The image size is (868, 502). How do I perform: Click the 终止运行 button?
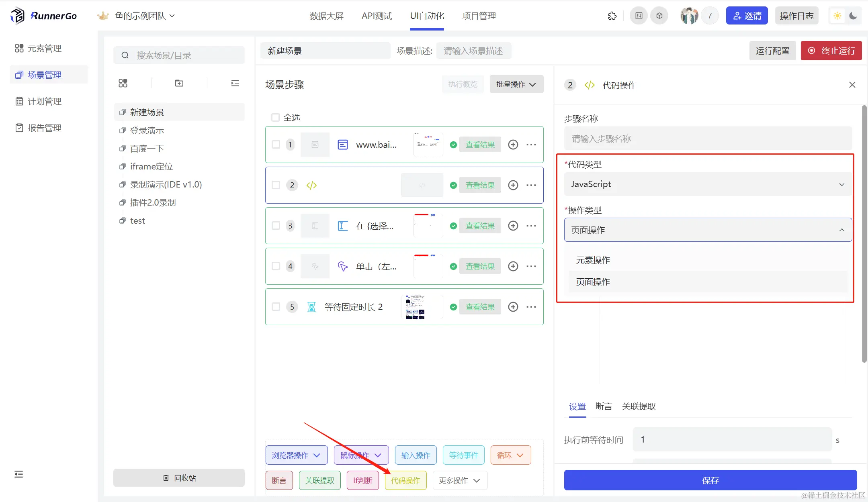click(x=831, y=51)
